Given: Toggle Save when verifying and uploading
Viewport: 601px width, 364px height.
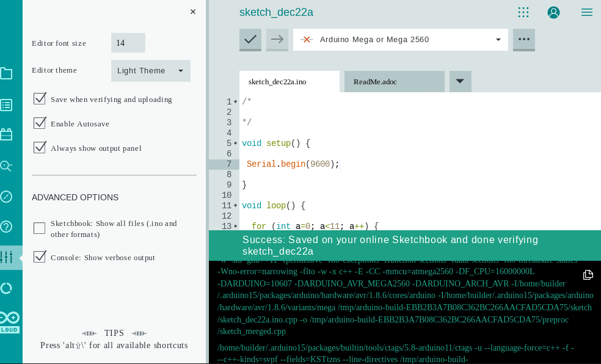Looking at the screenshot, I should (x=40, y=98).
